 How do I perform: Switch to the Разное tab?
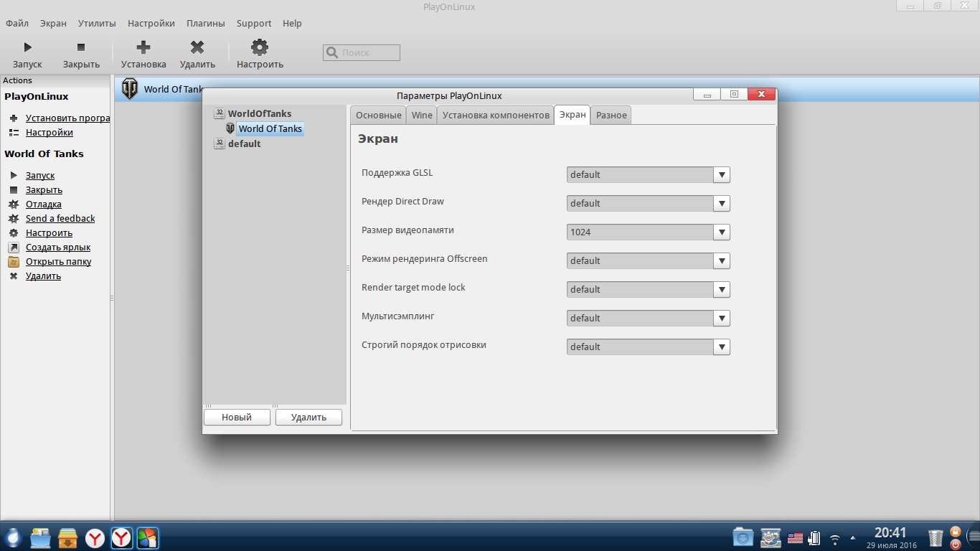tap(611, 116)
